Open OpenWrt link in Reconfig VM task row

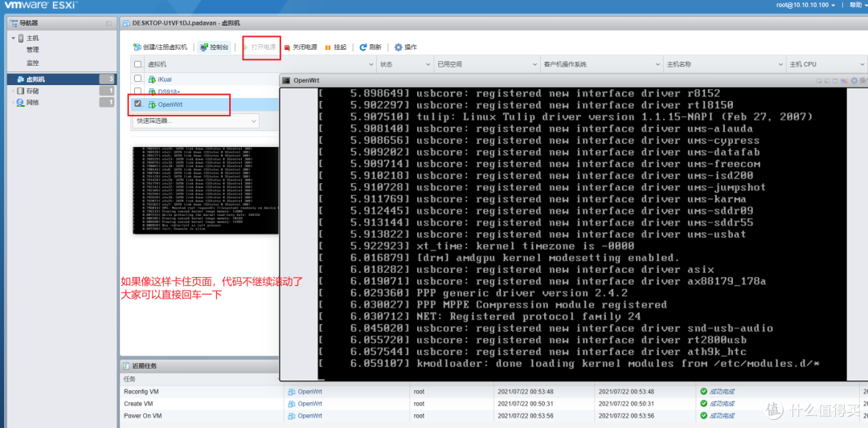click(x=309, y=391)
